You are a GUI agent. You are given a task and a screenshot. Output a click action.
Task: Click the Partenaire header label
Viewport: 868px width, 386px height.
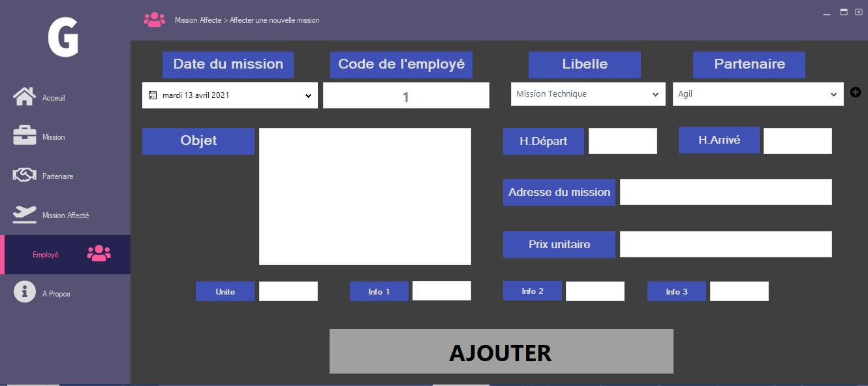point(749,65)
